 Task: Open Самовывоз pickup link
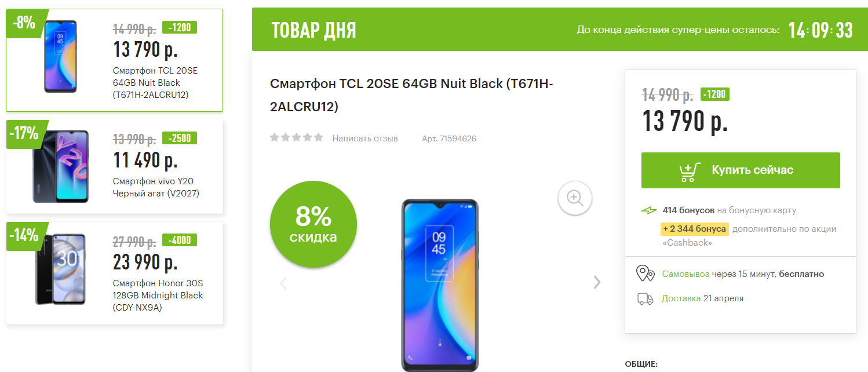point(685,274)
